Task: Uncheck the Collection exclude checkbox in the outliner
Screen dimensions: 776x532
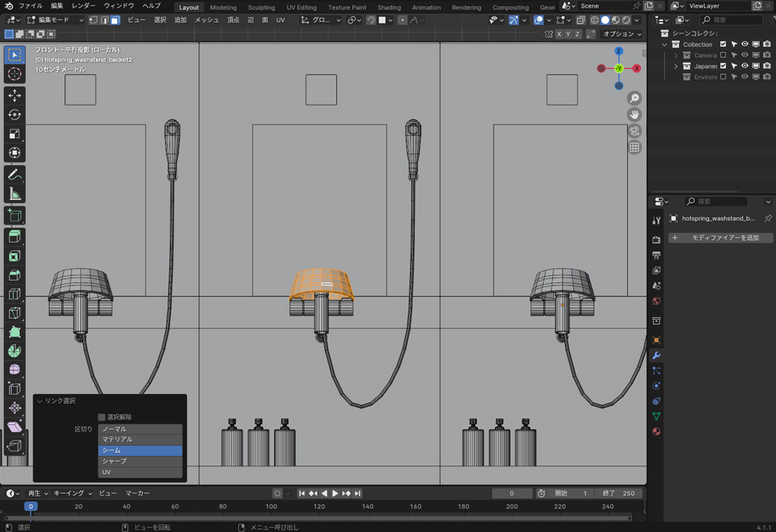Action: 723,44
